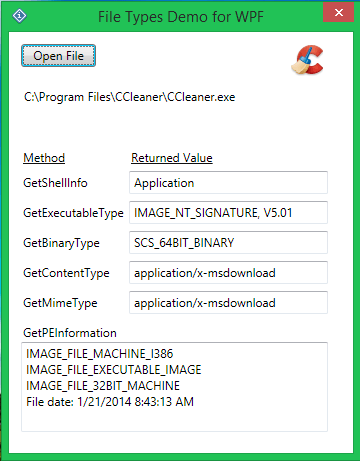The image size is (360, 461).
Task: Click the IMAGE_FILE_EXECUTABLE_IMAGE line
Action: click(114, 370)
